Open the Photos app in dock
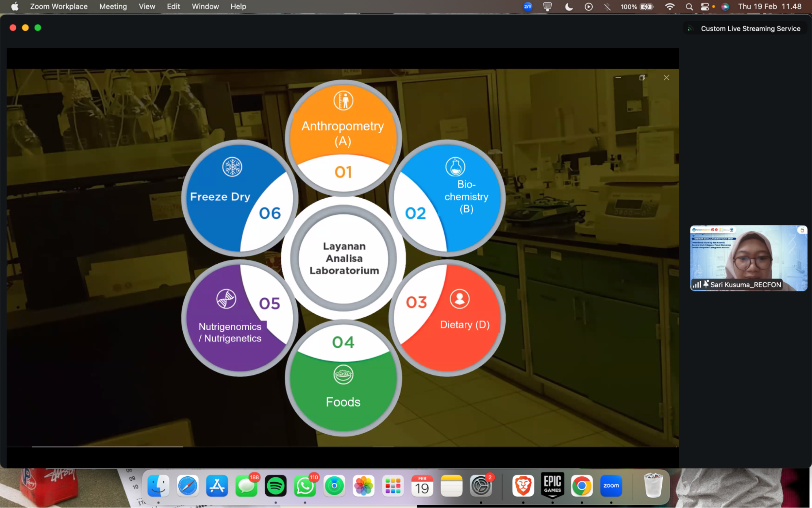Viewport: 812px width, 508px height. 364,486
